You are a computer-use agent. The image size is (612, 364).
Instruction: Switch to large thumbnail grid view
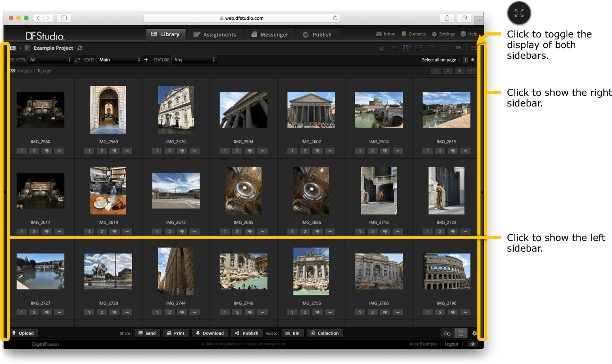pyautogui.click(x=419, y=48)
